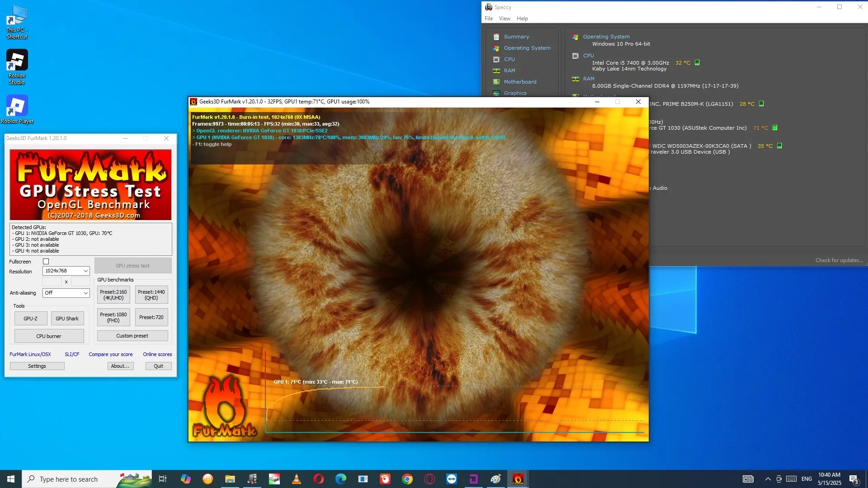Run the Preset:1440 (QHD) benchmark
The image size is (868, 488).
coord(151,295)
